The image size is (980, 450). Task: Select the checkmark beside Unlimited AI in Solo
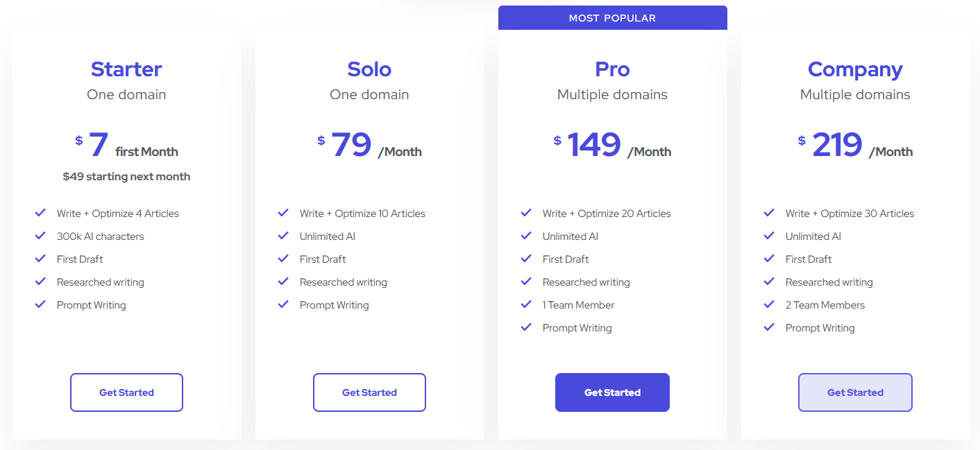(x=283, y=236)
